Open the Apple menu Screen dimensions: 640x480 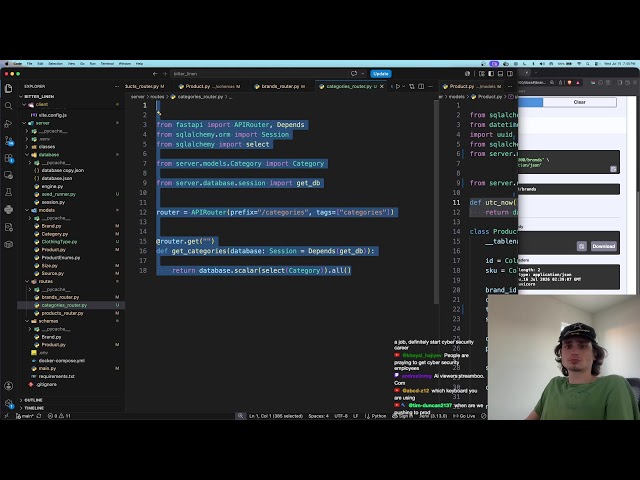pyautogui.click(x=7, y=64)
